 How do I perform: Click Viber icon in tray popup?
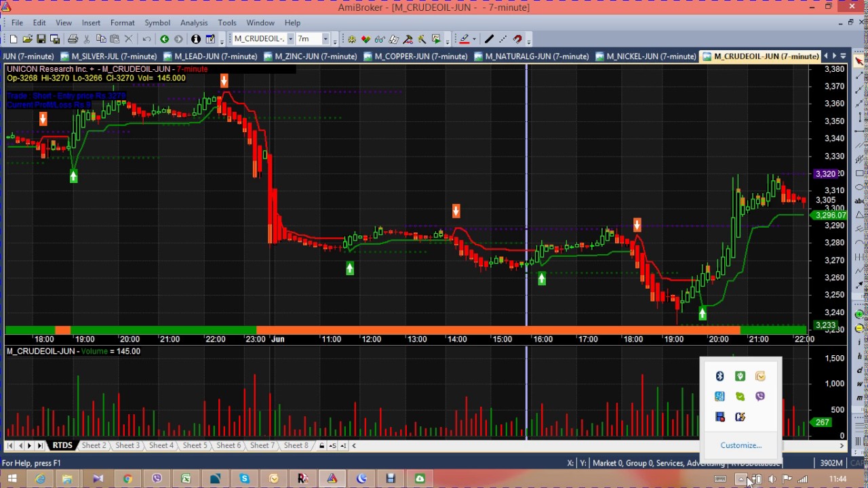[x=760, y=396]
